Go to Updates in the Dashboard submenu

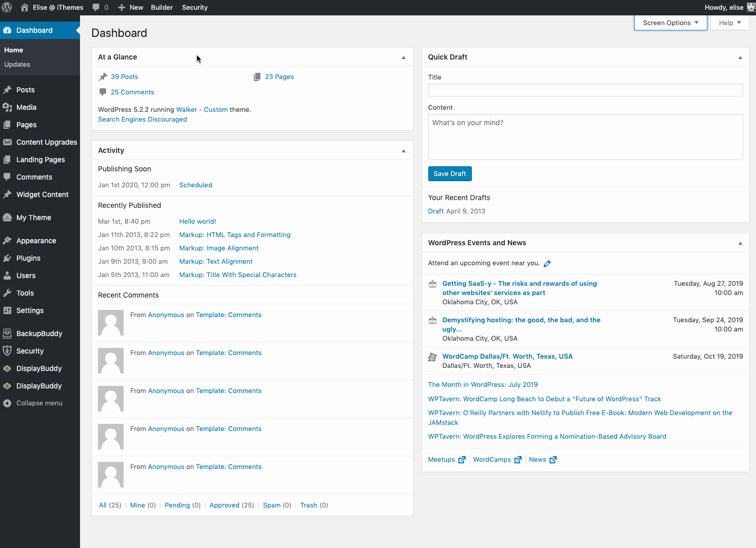click(17, 65)
